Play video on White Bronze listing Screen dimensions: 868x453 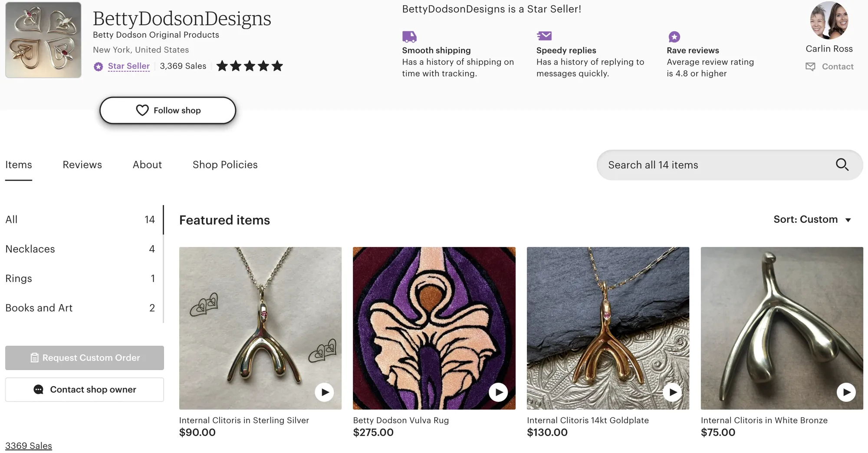click(x=846, y=392)
